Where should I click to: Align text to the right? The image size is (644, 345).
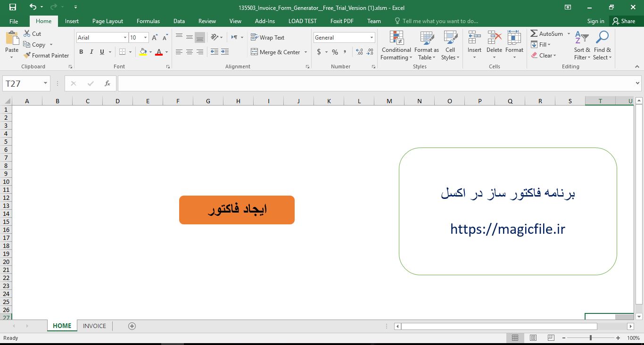coord(199,52)
